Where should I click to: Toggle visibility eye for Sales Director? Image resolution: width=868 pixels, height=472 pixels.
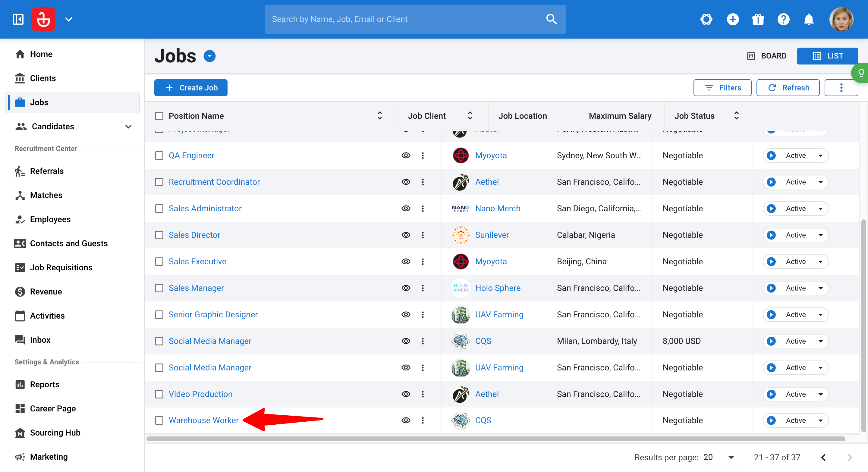(x=406, y=235)
